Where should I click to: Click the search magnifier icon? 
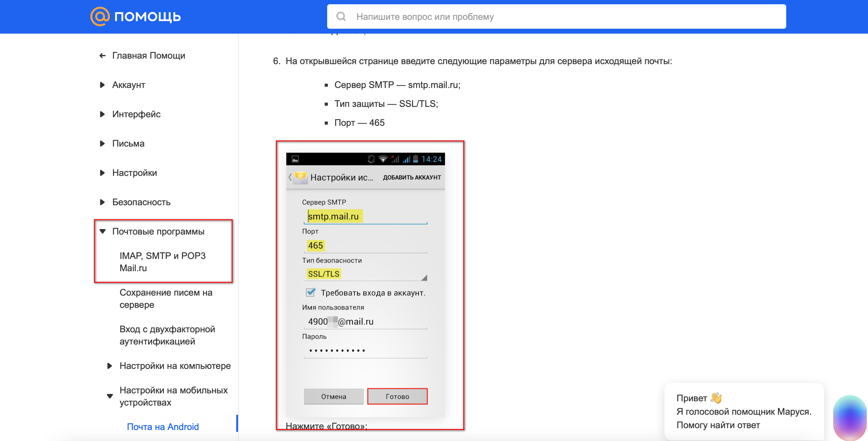tap(341, 16)
